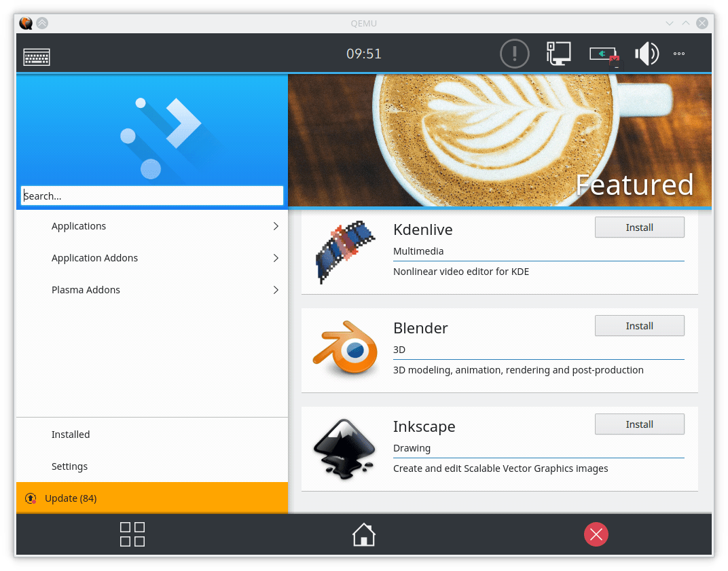
Task: Open the volume speaker icon
Action: 647,54
